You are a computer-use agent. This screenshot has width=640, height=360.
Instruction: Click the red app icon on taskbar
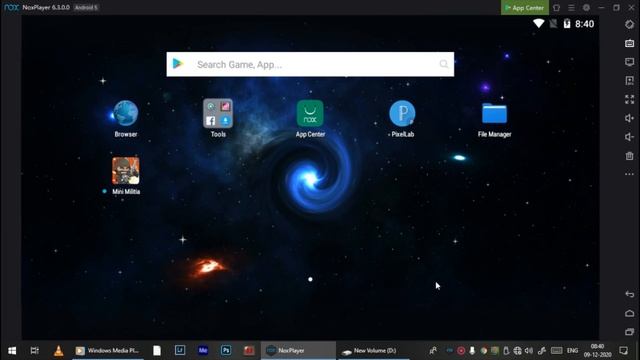pos(249,350)
